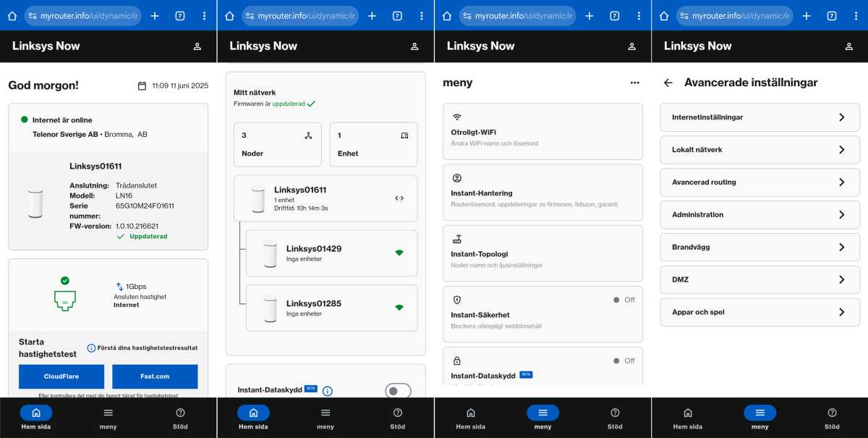
Task: Expand the Brandvägg row chevron
Action: tap(841, 247)
